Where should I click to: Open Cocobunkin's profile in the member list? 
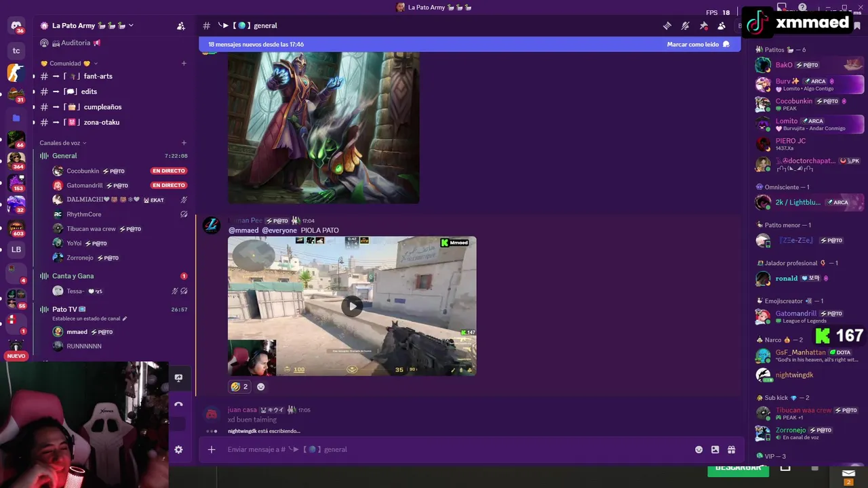809,104
